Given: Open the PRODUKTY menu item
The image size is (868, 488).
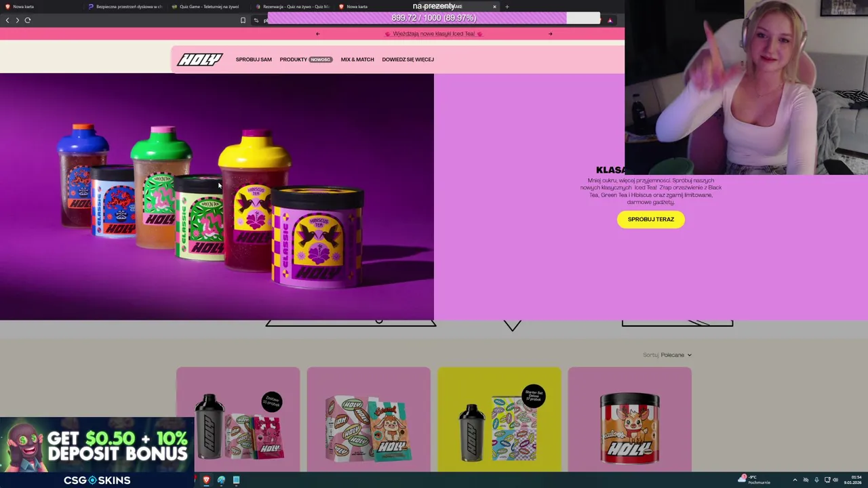Looking at the screenshot, I should coord(294,60).
